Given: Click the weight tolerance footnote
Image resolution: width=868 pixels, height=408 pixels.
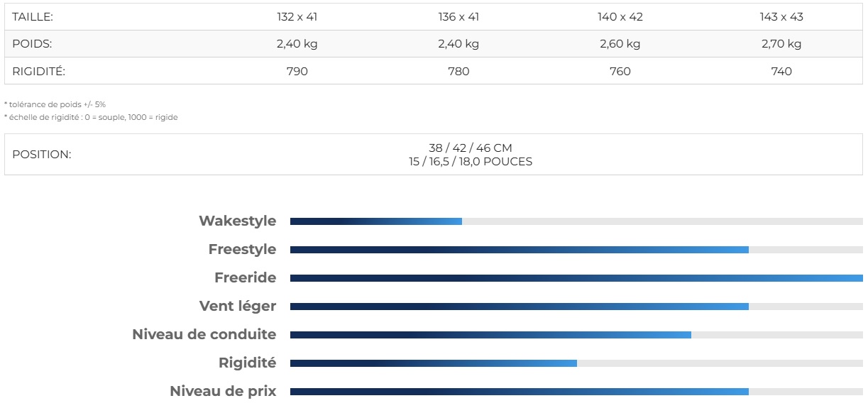Looking at the screenshot, I should click(x=55, y=104).
